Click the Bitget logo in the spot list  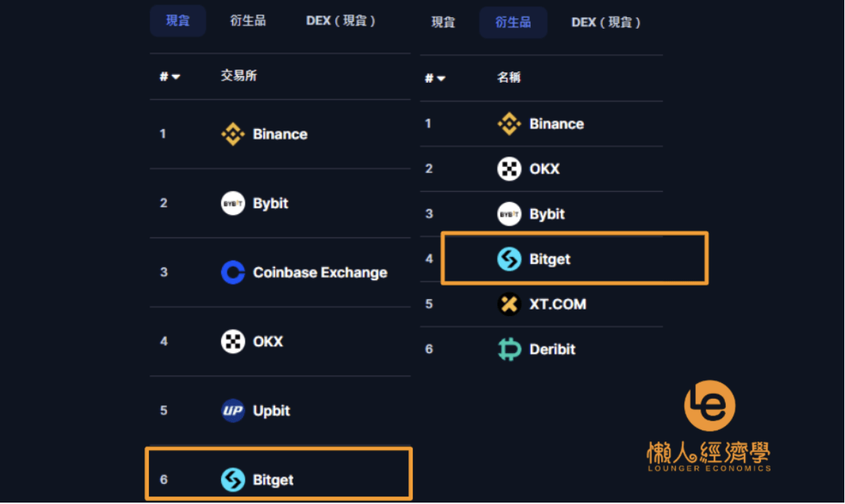point(233,480)
